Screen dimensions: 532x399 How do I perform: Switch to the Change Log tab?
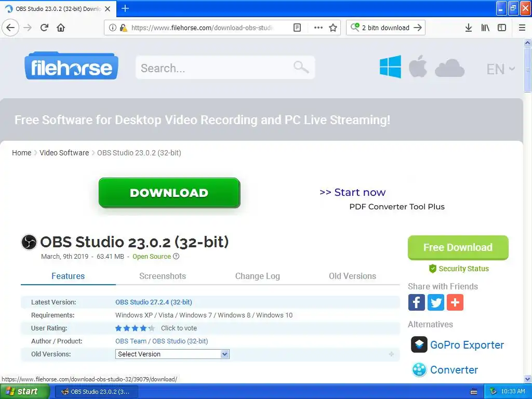coord(258,276)
